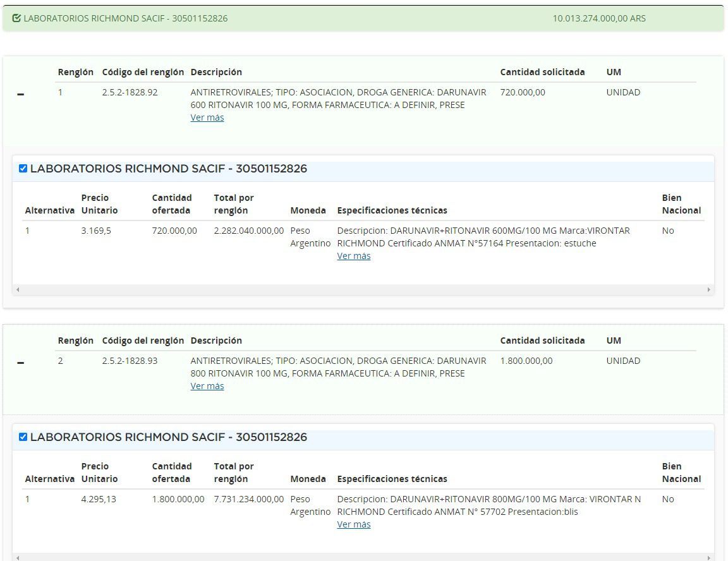Expand 'Ver más' under ANMAT N°57164 specifications
The image size is (728, 561).
(354, 256)
